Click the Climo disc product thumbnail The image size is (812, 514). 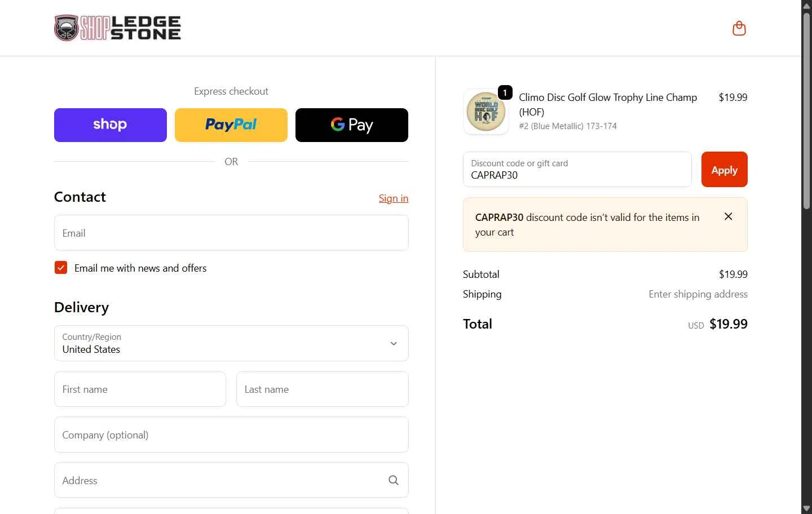[486, 112]
